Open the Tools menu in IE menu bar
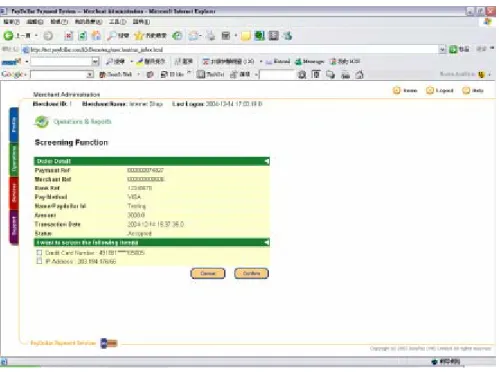 pyautogui.click(x=117, y=22)
